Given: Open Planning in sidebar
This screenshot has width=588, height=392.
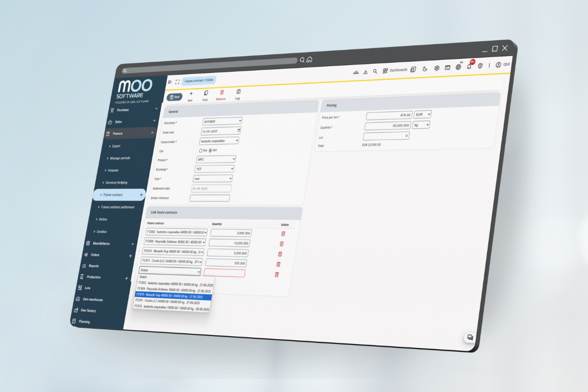Looking at the screenshot, I should point(84,322).
